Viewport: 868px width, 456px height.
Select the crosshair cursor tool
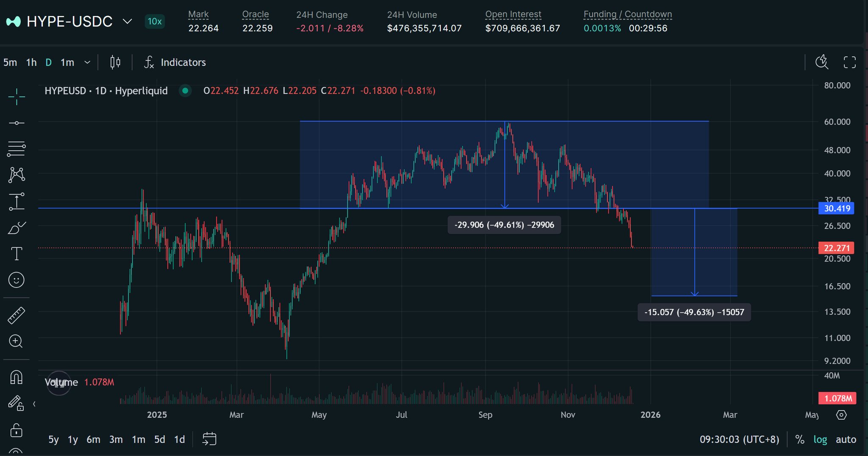(x=17, y=97)
